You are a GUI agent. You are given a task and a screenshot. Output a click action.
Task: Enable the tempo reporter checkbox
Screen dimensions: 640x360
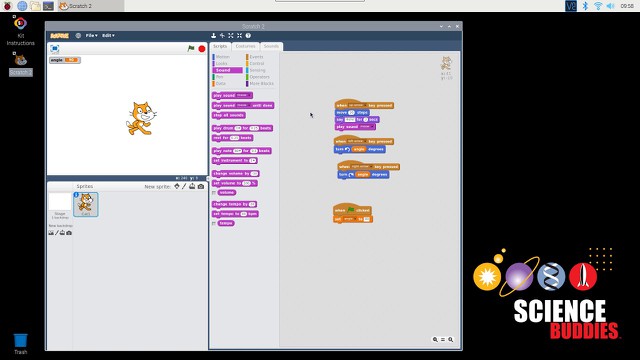213,223
